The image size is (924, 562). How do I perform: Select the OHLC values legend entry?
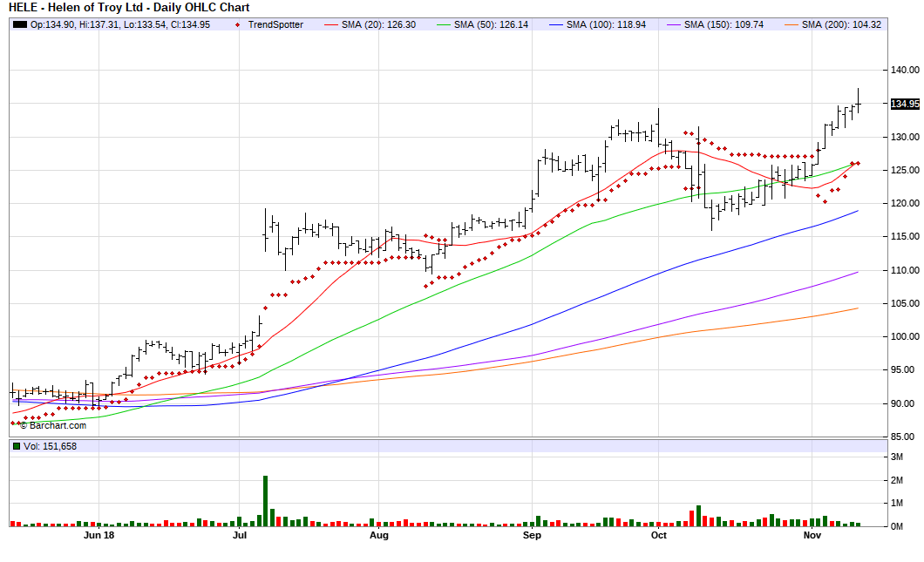point(120,24)
